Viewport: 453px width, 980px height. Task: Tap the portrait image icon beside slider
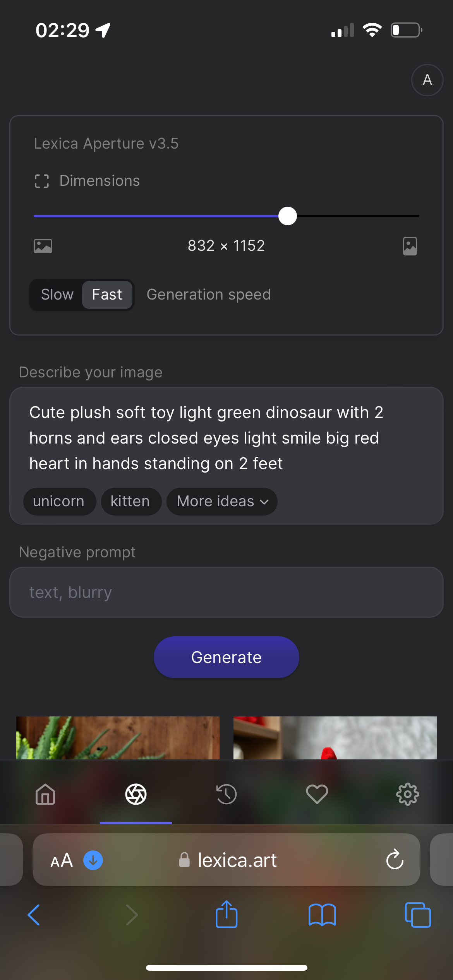410,246
